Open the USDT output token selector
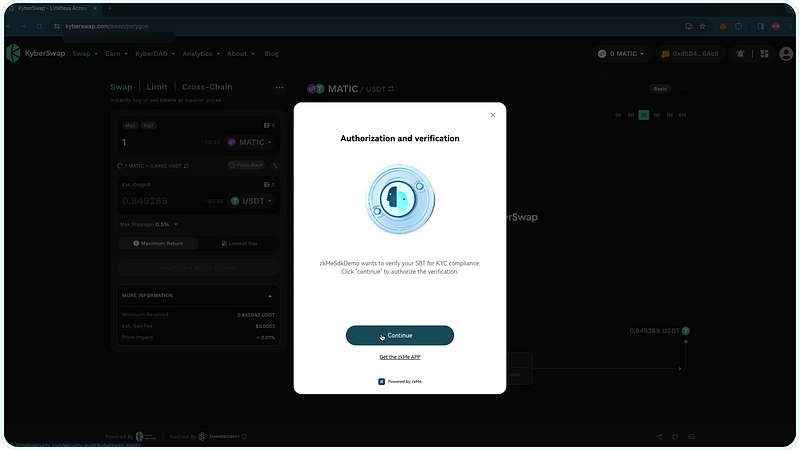The image size is (800, 450). 251,201
